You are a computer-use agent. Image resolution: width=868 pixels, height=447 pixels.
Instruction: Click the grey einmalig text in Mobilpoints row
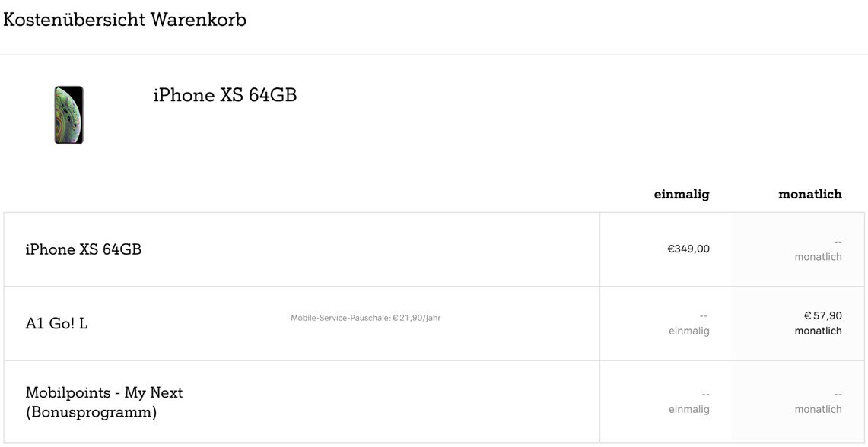point(688,409)
